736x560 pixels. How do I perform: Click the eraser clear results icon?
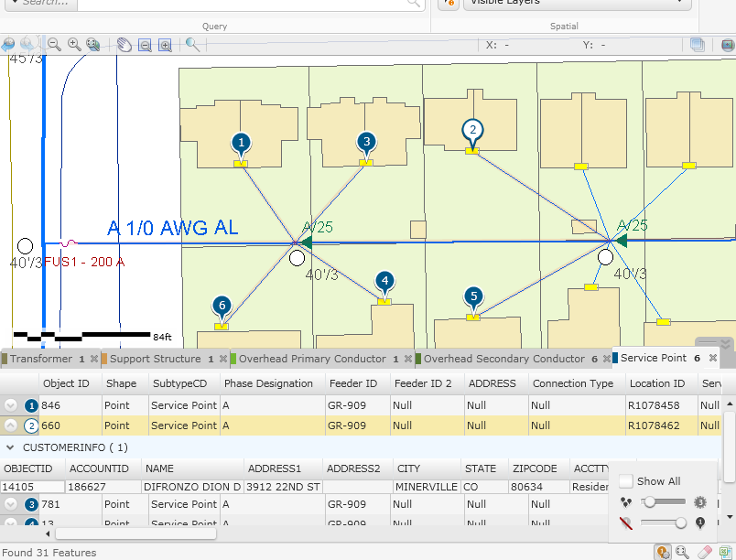(704, 552)
